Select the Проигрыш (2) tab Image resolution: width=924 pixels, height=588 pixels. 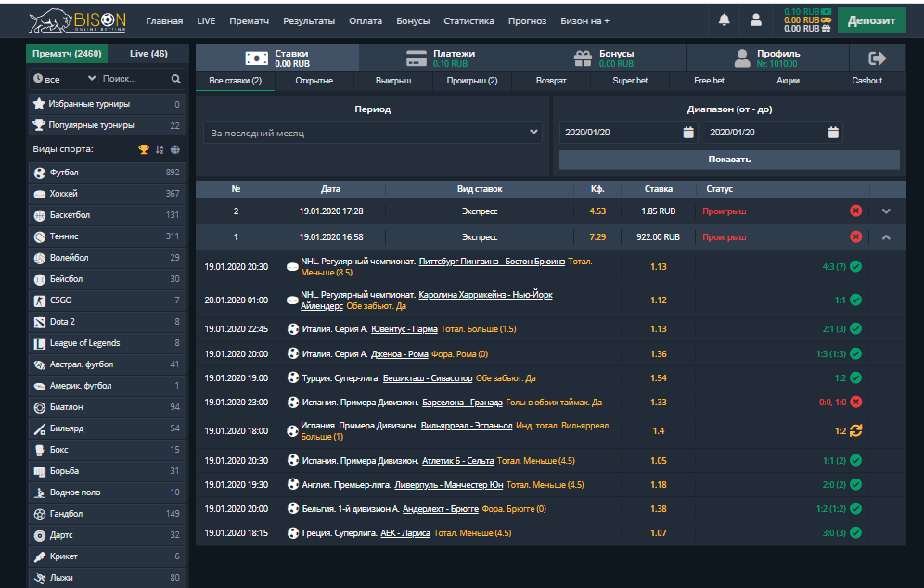click(x=472, y=81)
